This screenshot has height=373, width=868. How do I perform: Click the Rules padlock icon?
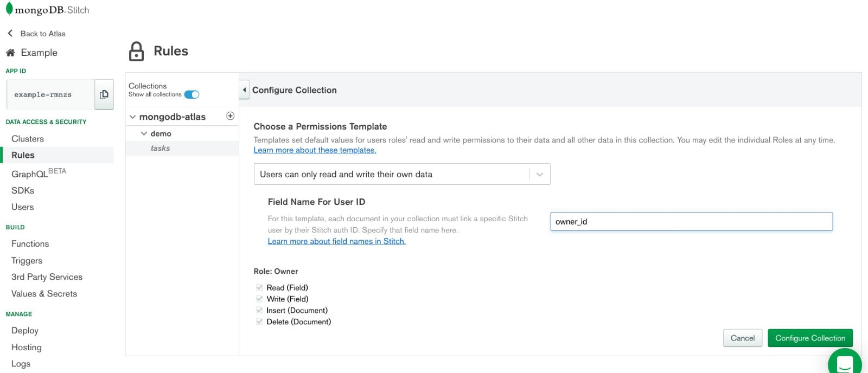pos(137,52)
